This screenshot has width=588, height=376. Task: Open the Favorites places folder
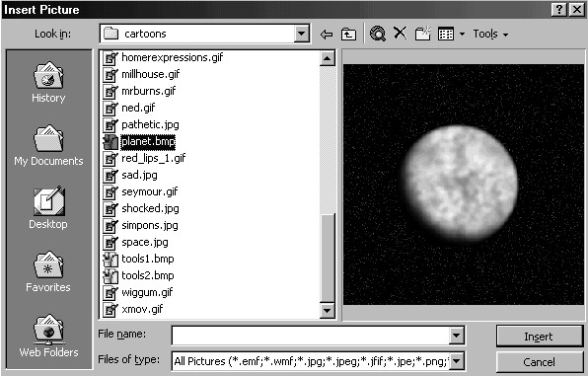coord(48,271)
